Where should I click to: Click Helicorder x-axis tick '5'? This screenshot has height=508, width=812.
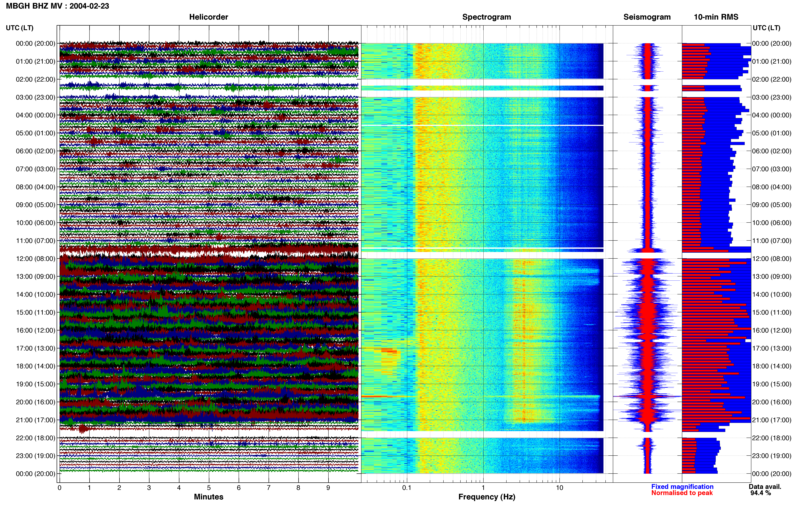pyautogui.click(x=209, y=487)
